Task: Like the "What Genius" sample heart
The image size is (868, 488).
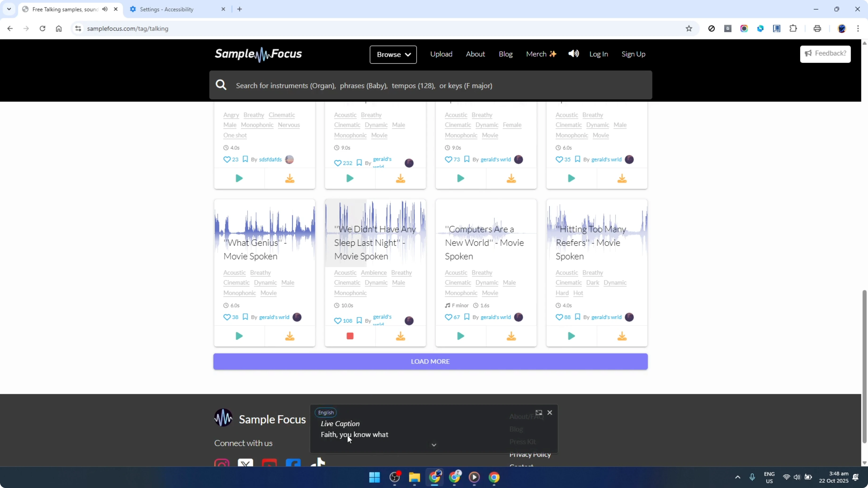Action: point(227,317)
